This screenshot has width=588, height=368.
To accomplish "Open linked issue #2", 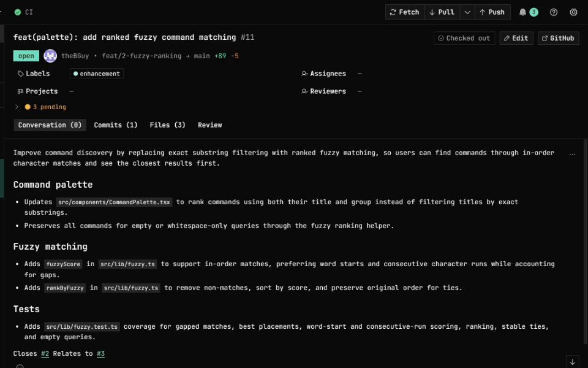I will 45,353.
